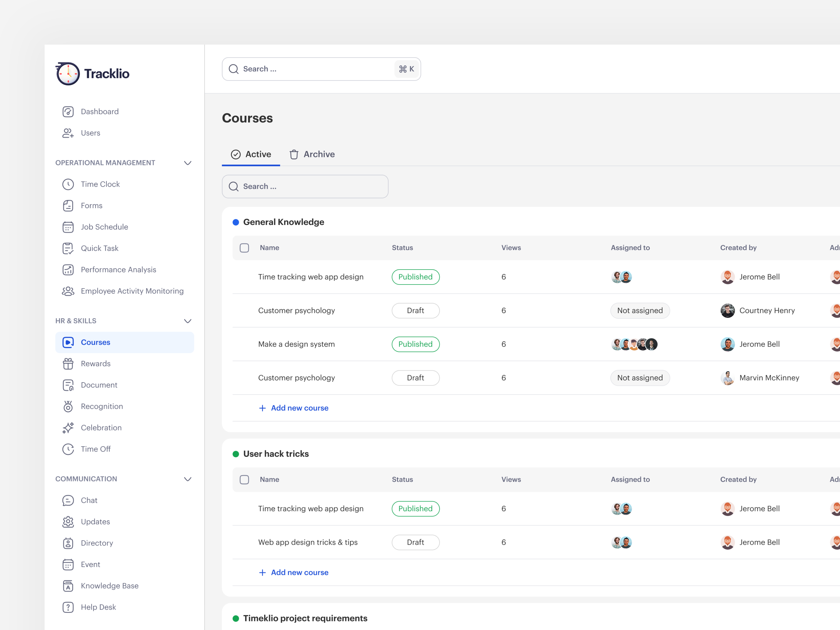Open Make a design system course
Image resolution: width=840 pixels, height=630 pixels.
pos(296,344)
